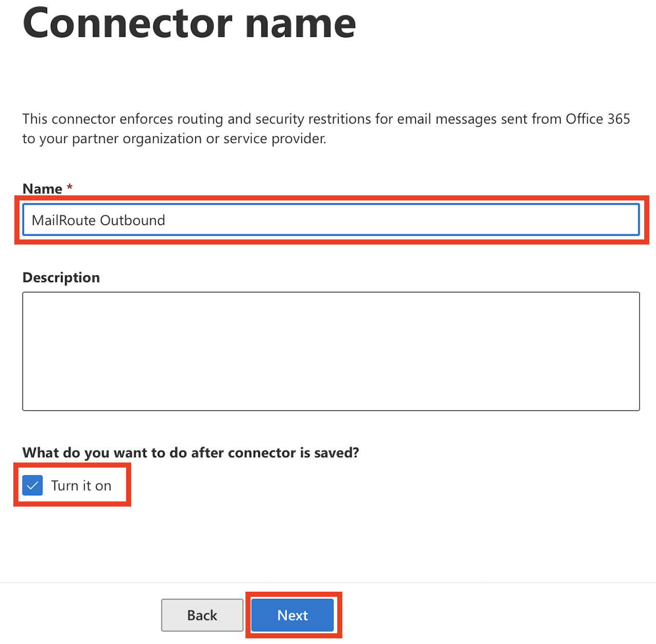Click inside the Description text area
Viewport: 656px width, 644px height.
(x=331, y=351)
